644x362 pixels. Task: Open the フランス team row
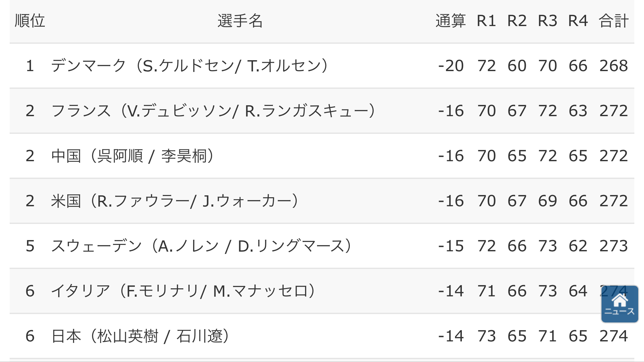pos(322,111)
